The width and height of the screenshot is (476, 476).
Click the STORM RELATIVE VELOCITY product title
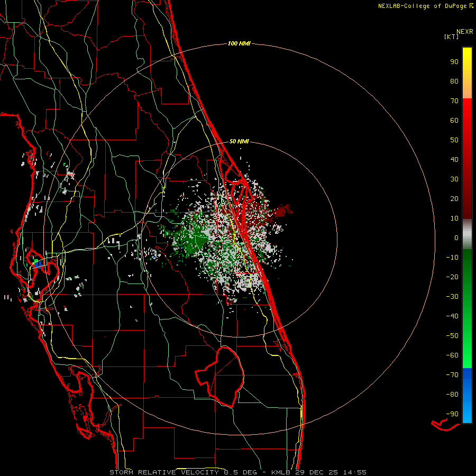click(164, 472)
